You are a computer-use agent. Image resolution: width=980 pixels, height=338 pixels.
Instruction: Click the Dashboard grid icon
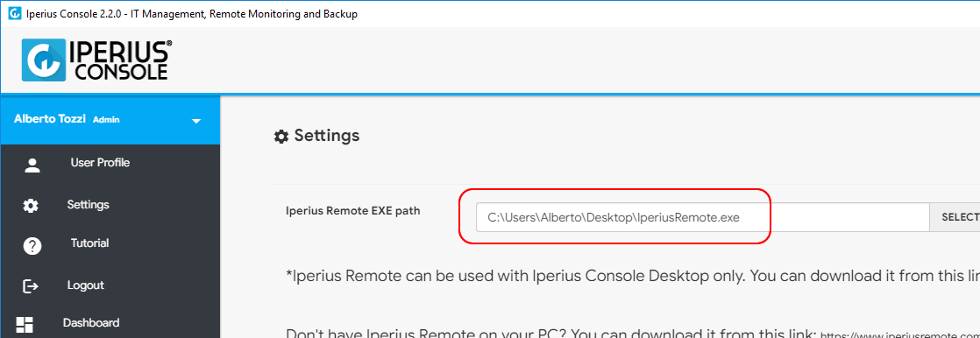click(x=25, y=325)
